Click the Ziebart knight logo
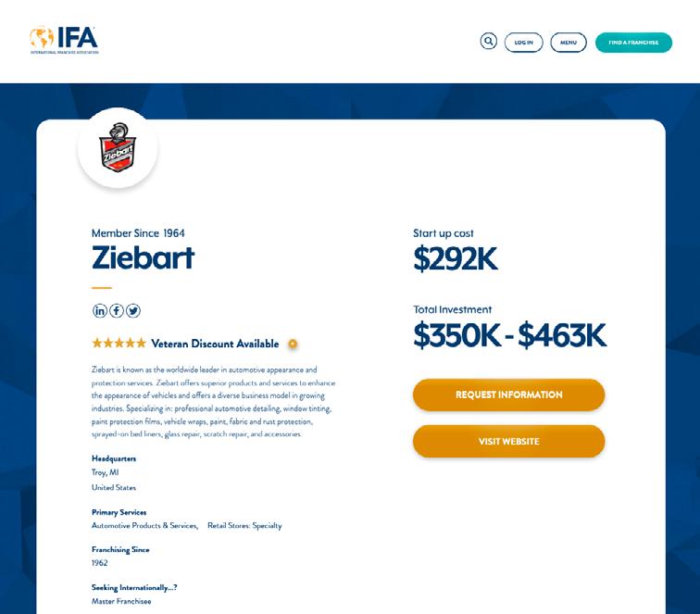700x614 pixels. (x=118, y=147)
